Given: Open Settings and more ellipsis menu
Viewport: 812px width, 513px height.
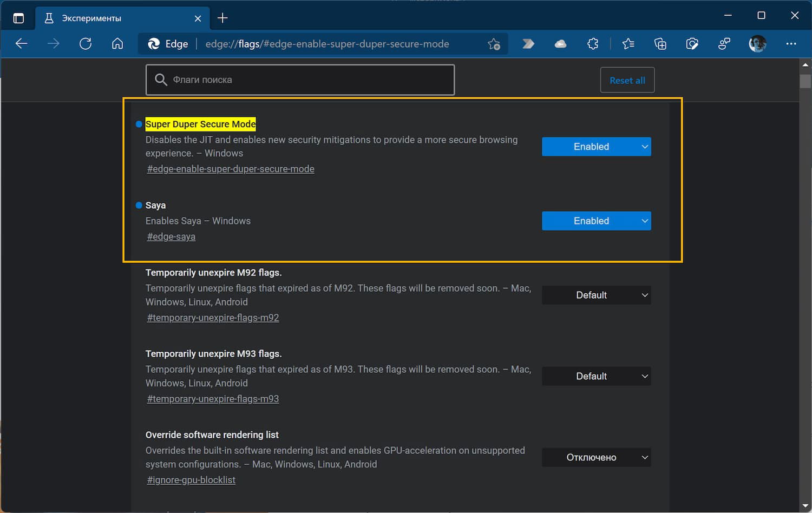Looking at the screenshot, I should coord(791,44).
